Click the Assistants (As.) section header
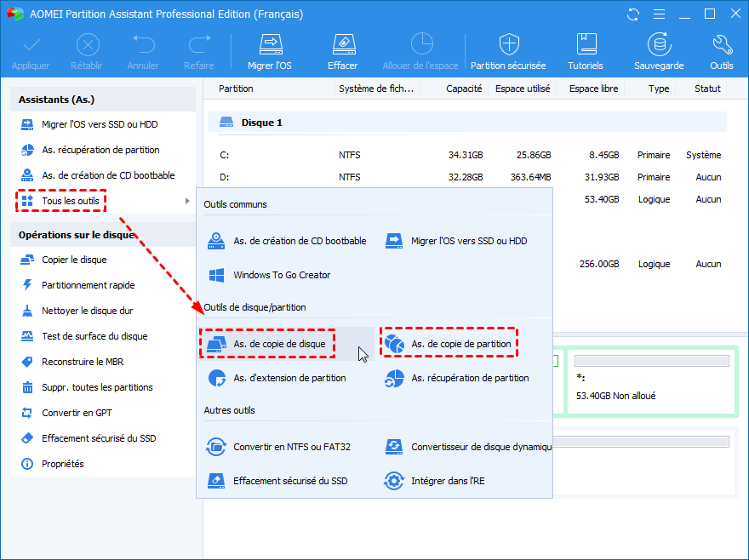Viewport: 749px width, 560px height. pyautogui.click(x=103, y=100)
